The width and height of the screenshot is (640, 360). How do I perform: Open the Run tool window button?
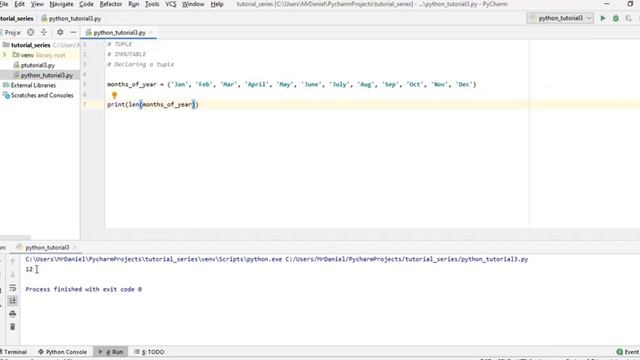coord(111,352)
